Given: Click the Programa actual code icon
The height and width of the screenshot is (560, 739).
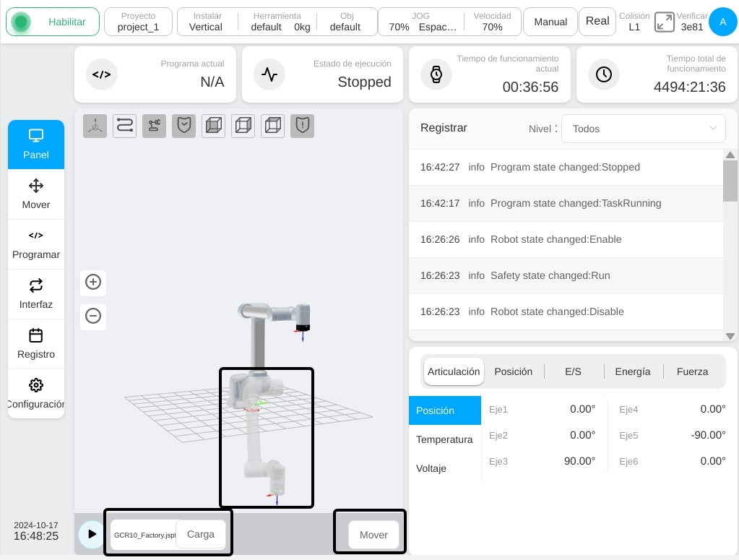Looking at the screenshot, I should coord(101,74).
